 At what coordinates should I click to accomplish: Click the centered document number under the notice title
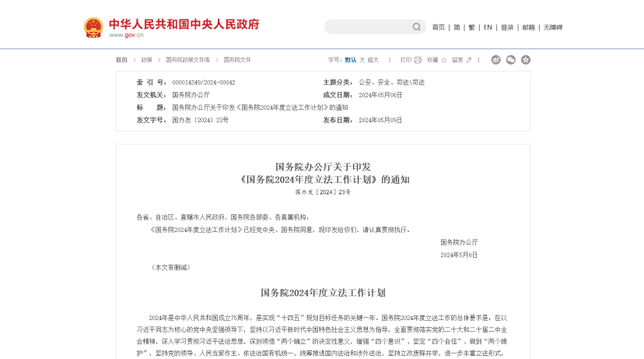pyautogui.click(x=323, y=192)
